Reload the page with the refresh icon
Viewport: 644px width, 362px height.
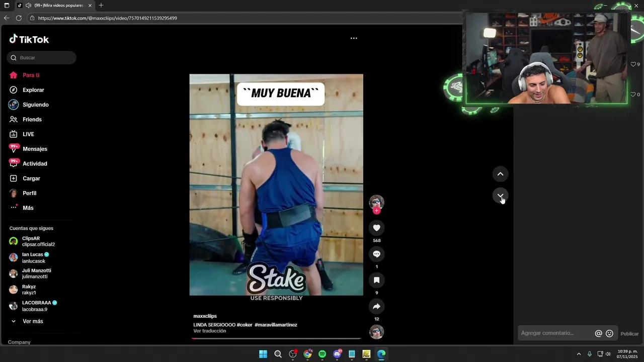[19, 18]
